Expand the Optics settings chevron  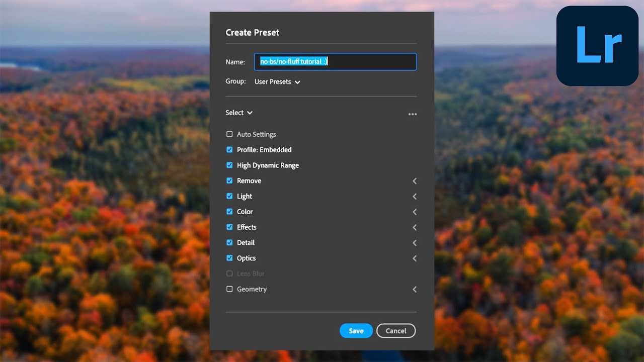point(415,258)
